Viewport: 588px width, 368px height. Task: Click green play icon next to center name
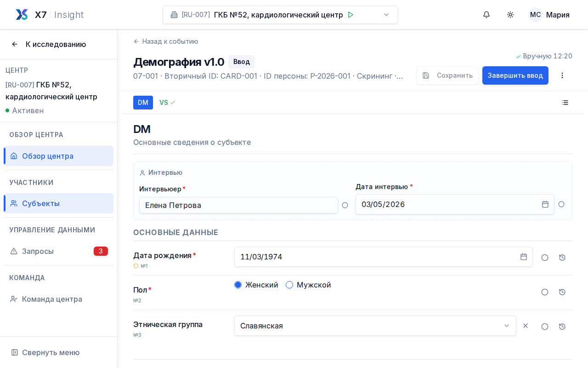pos(351,15)
